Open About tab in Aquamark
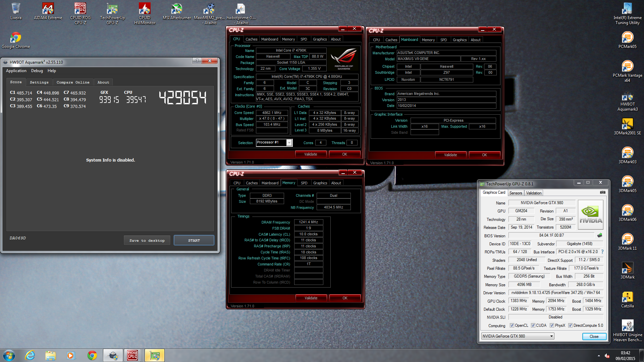The height and width of the screenshot is (362, 644). pyautogui.click(x=103, y=82)
